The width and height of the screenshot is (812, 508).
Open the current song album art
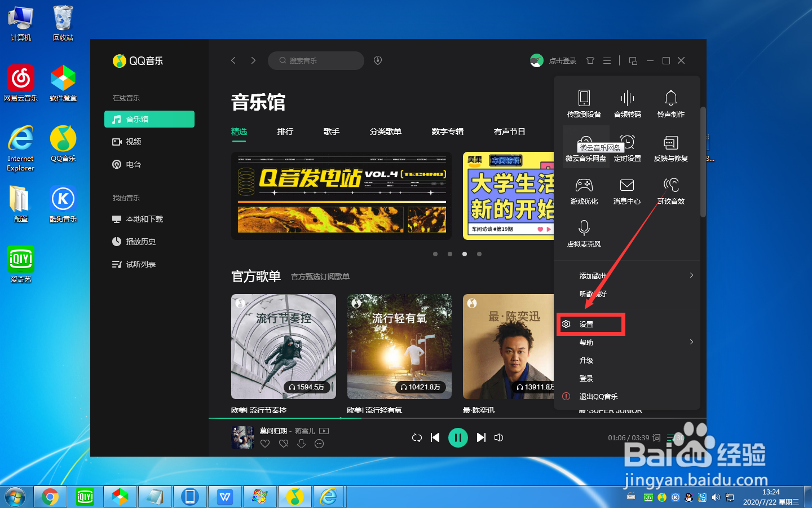pos(242,437)
